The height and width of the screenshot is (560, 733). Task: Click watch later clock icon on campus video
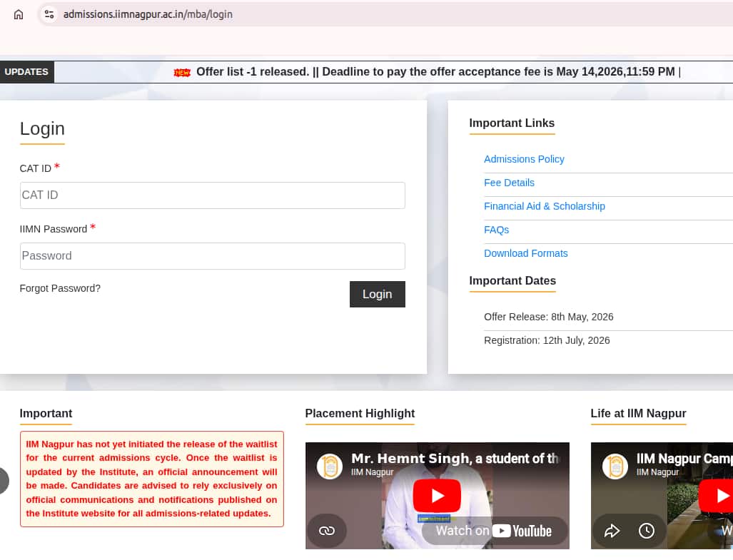pos(647,531)
